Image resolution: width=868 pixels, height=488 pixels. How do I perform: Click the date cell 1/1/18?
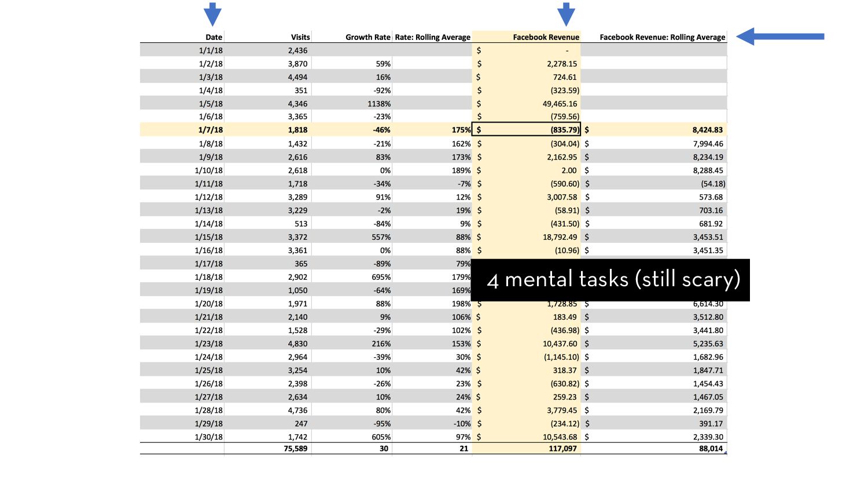coord(211,50)
